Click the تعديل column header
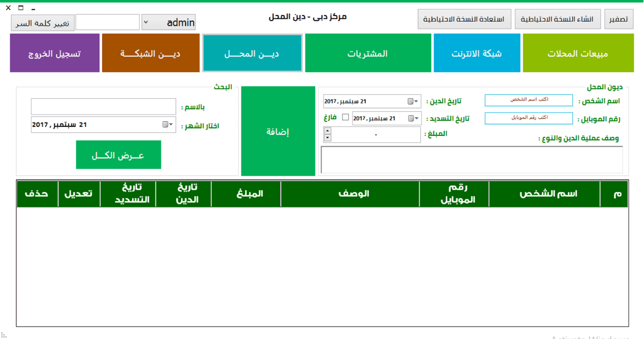Viewport: 644px width, 339px height. pos(78,194)
